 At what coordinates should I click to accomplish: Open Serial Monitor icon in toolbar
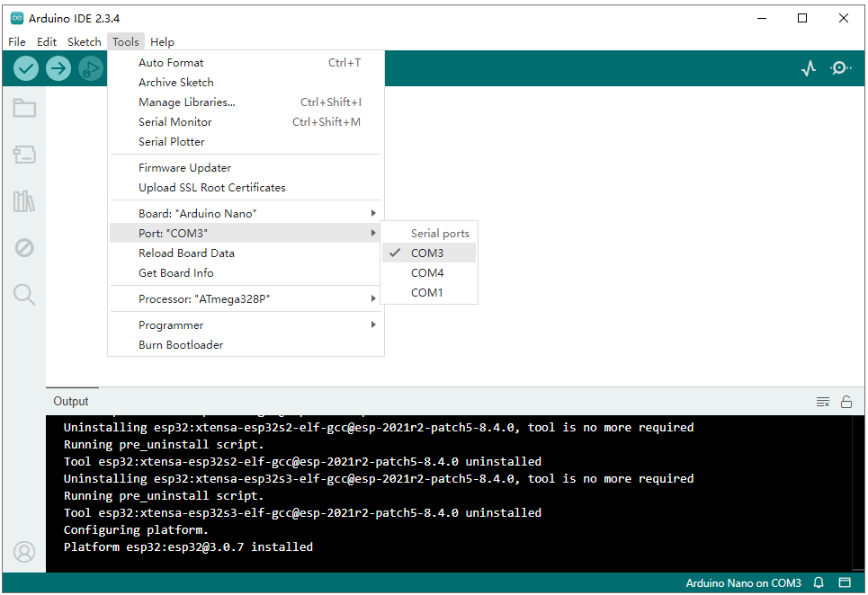[x=840, y=68]
